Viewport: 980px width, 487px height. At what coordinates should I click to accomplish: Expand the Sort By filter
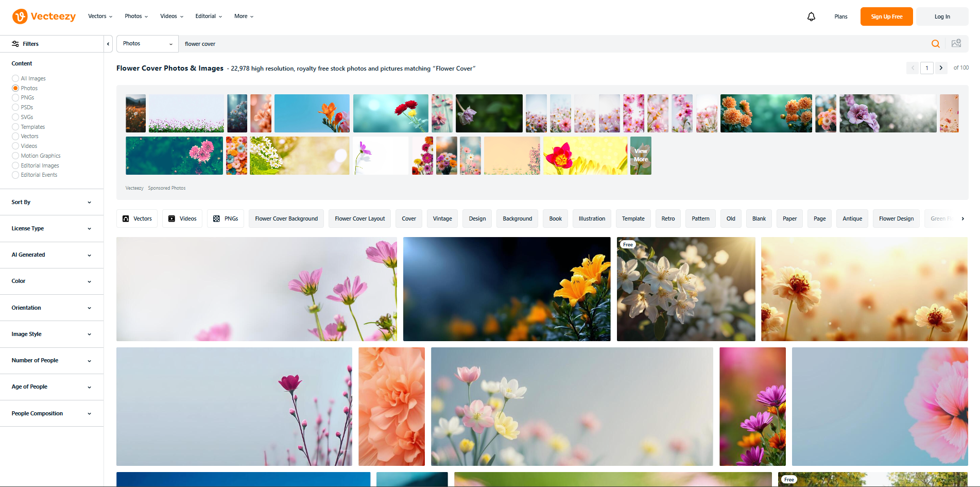(x=51, y=202)
